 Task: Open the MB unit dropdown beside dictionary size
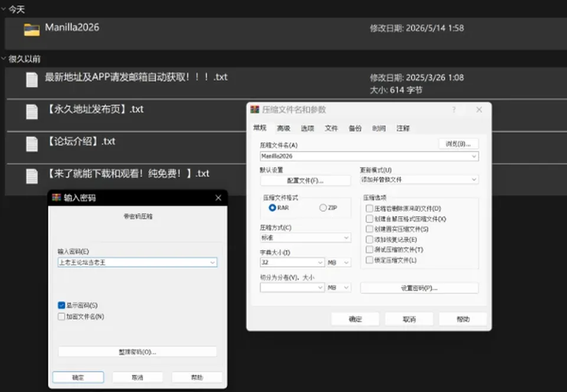point(338,262)
